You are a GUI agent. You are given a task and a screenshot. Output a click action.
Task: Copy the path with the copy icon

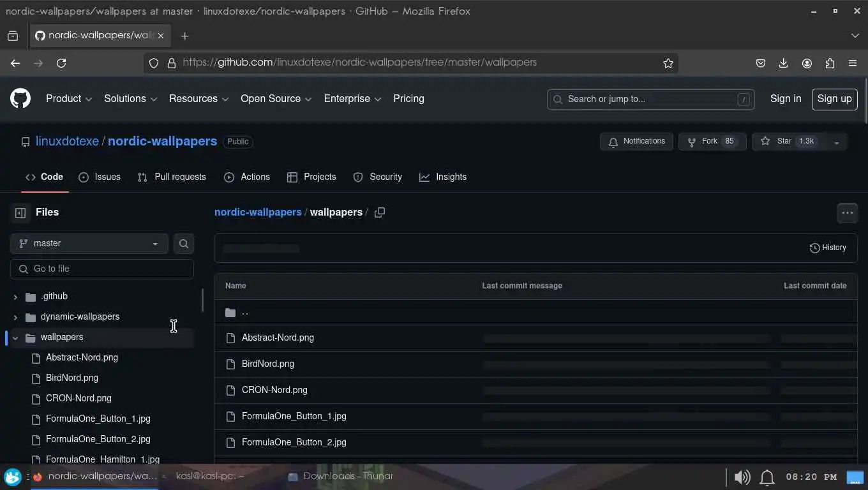(379, 212)
